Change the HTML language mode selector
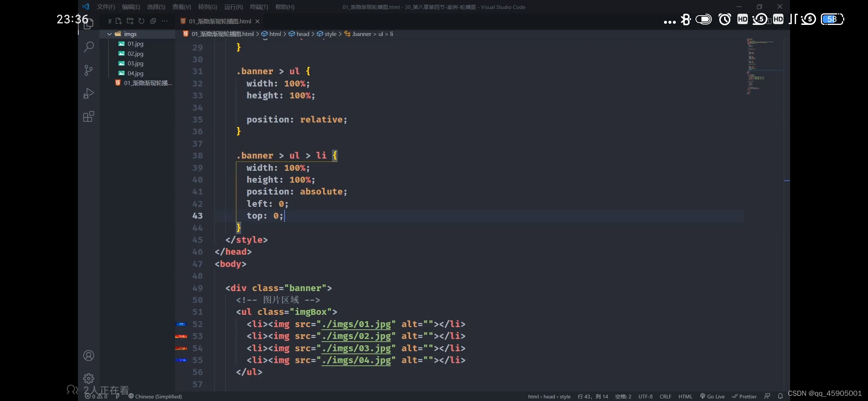 (x=685, y=396)
